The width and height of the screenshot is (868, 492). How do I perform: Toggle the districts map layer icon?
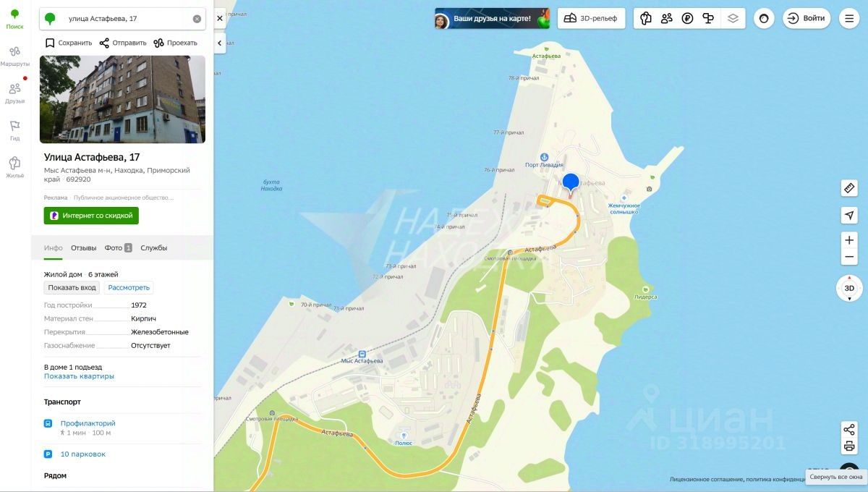(x=646, y=19)
